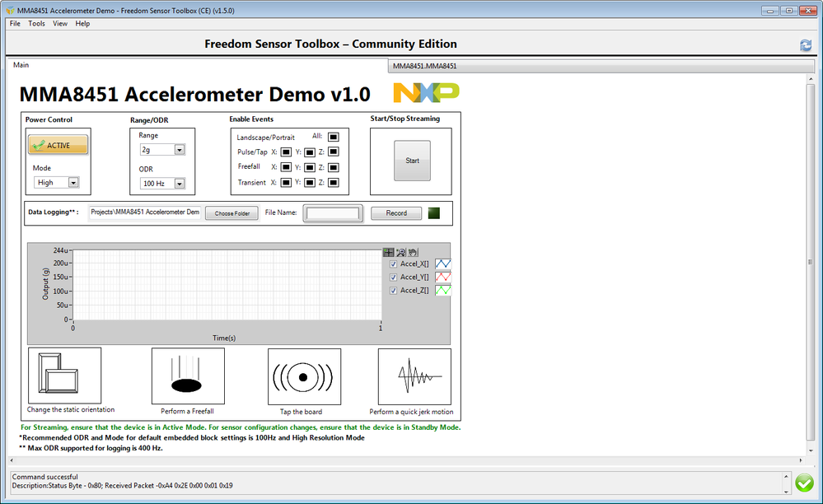Click the Choose Folder button
823x504 pixels.
pos(232,213)
